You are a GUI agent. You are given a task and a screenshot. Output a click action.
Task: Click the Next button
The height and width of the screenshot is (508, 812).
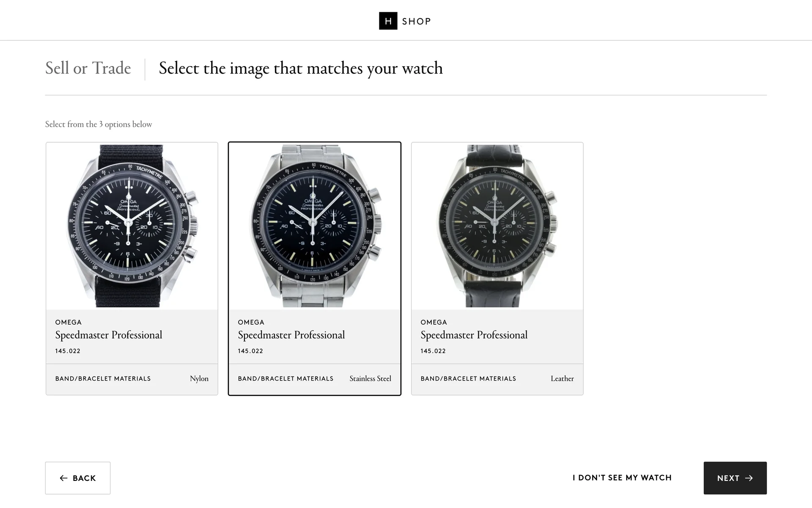(x=735, y=478)
